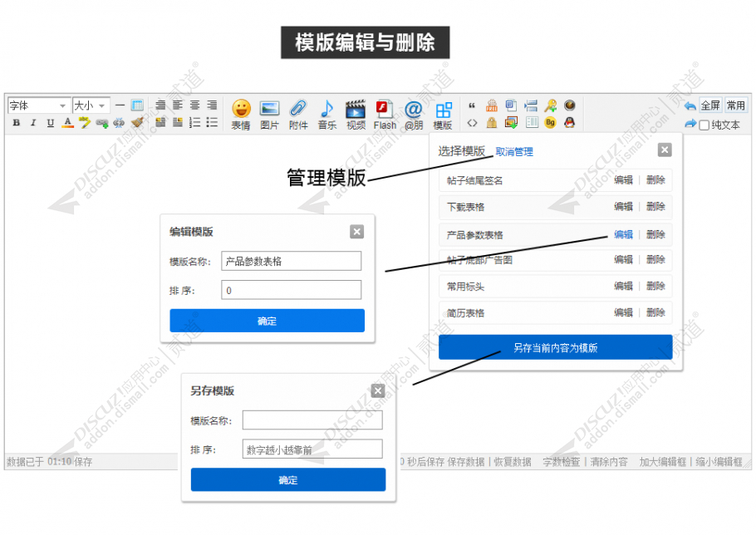Enable the 纯文本 plain text checkbox

[704, 125]
